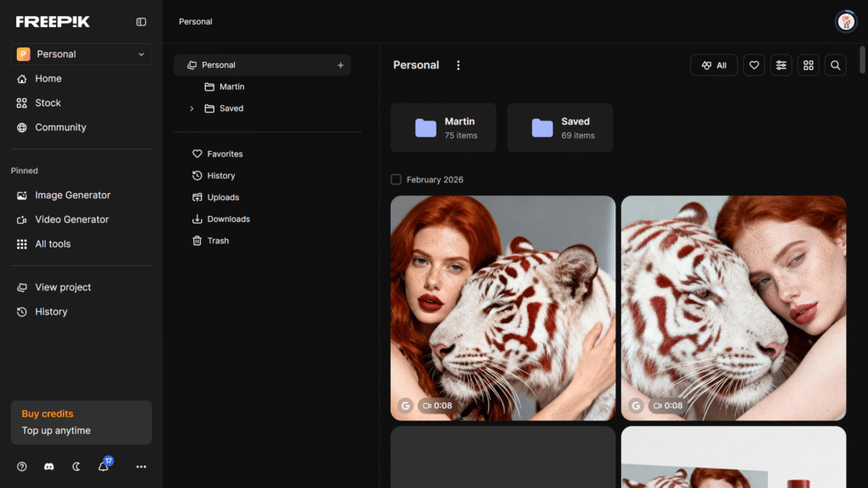Screen dimensions: 868x488
Task: Collapse the sidebar with the panel icon
Action: tap(142, 21)
